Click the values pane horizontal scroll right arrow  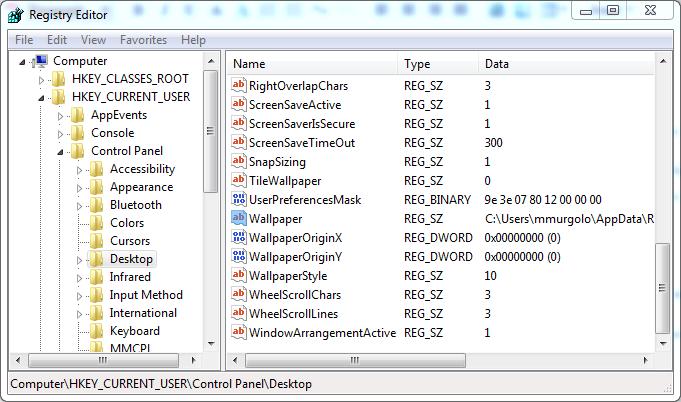[645, 360]
